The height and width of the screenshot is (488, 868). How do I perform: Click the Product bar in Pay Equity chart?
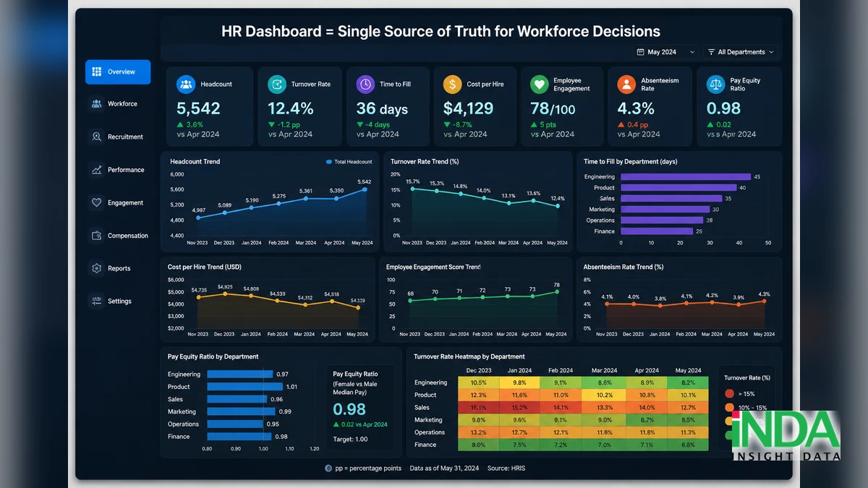(245, 387)
